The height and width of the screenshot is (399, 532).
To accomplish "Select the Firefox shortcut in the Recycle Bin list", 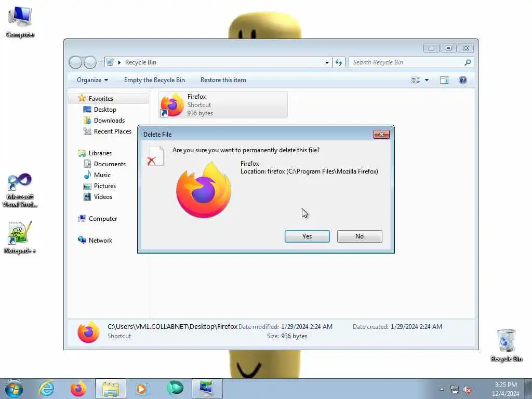I will (x=223, y=105).
